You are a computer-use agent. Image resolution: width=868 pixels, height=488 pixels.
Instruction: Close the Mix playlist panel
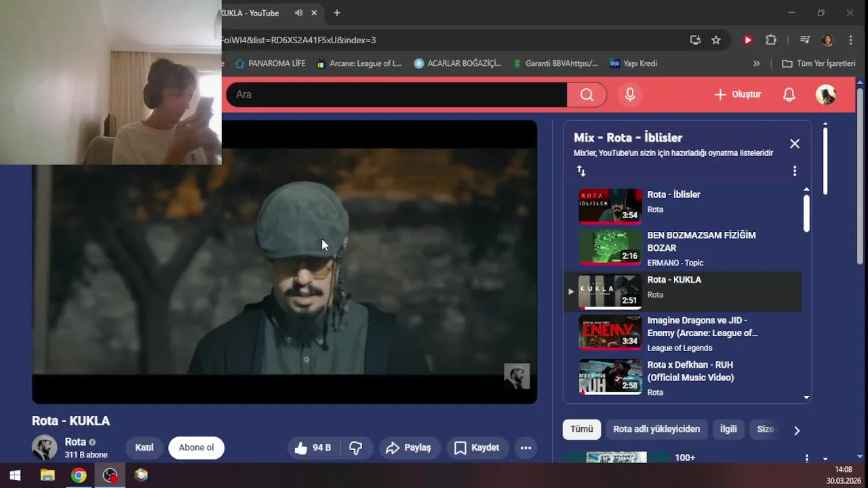click(x=795, y=144)
